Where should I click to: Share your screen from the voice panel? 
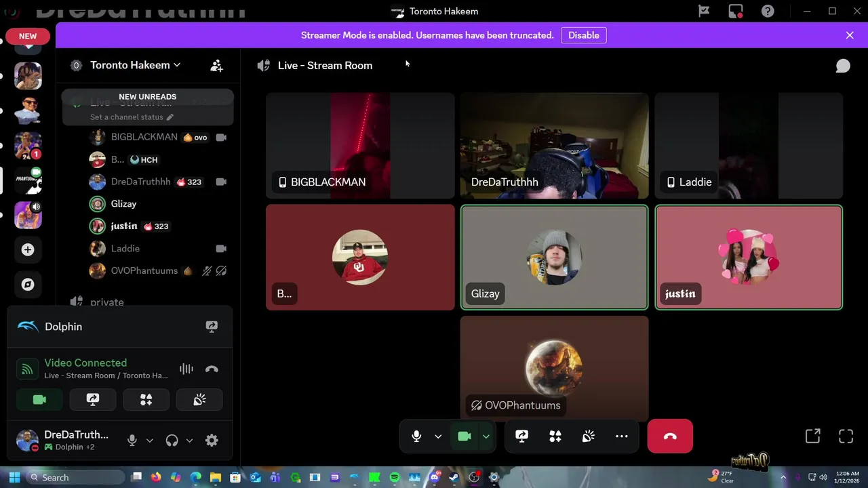[x=93, y=400]
